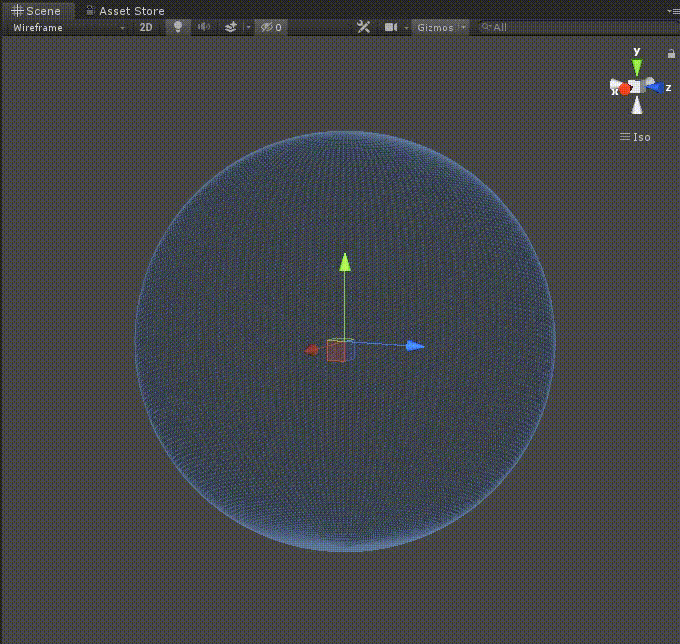
Task: Open the scene tab context menu
Action: point(673,11)
